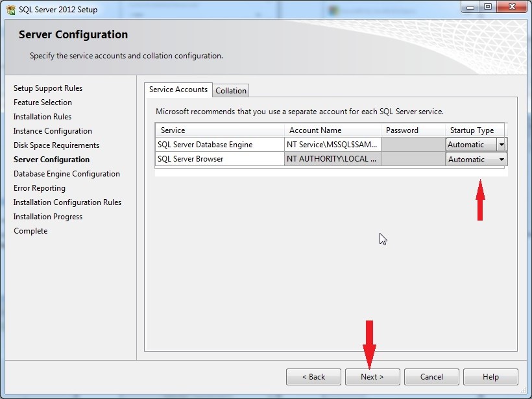Screen dimensions: 532x399
Task: Open the Help dialog
Action: point(490,376)
